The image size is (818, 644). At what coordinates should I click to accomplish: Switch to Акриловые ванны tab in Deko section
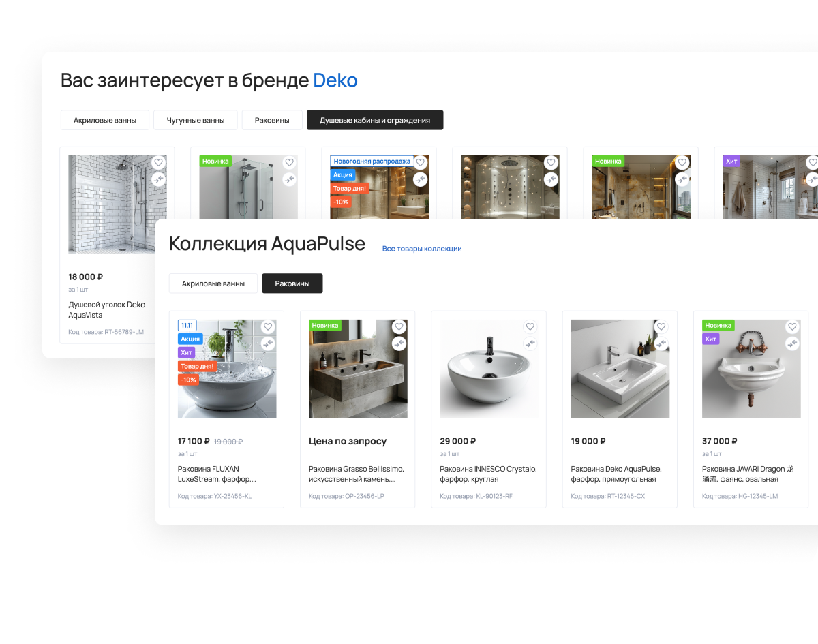(104, 120)
